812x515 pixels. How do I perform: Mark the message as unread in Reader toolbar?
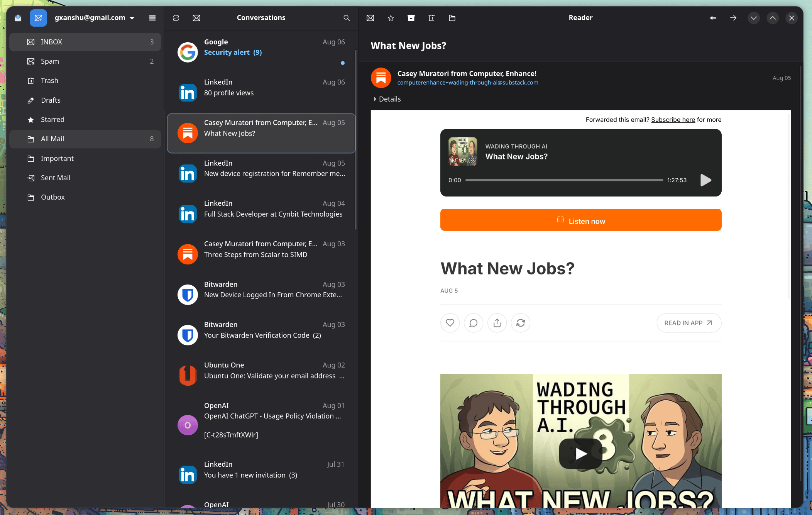[x=370, y=18]
